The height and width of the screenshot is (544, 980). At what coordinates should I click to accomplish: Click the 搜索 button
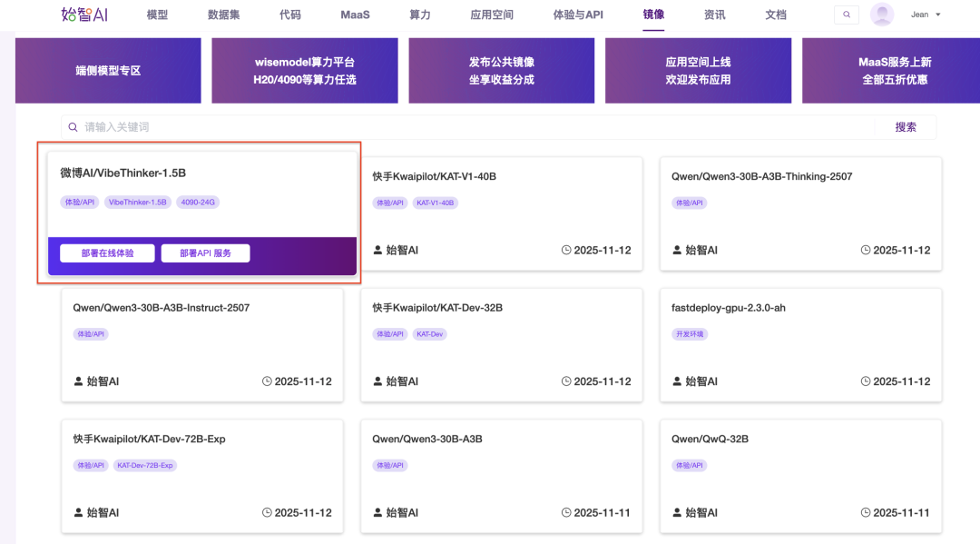point(905,127)
